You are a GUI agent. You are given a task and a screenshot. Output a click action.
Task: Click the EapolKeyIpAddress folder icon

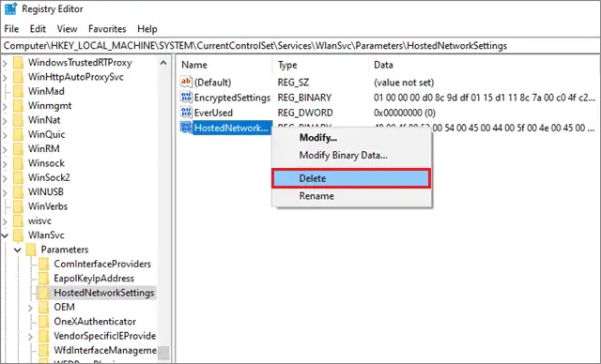pyautogui.click(x=44, y=279)
